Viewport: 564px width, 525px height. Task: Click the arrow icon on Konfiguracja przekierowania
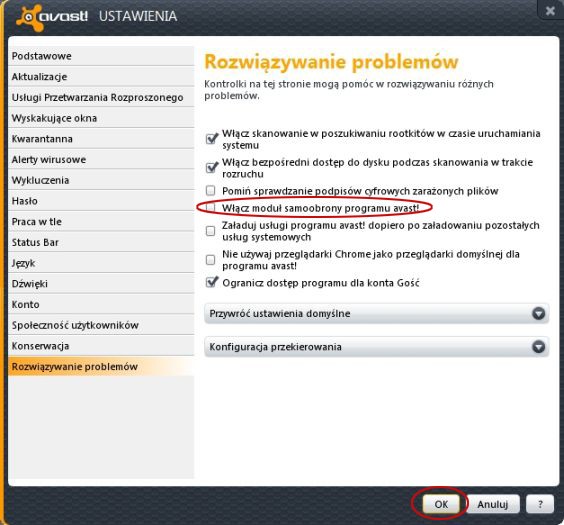click(x=538, y=347)
